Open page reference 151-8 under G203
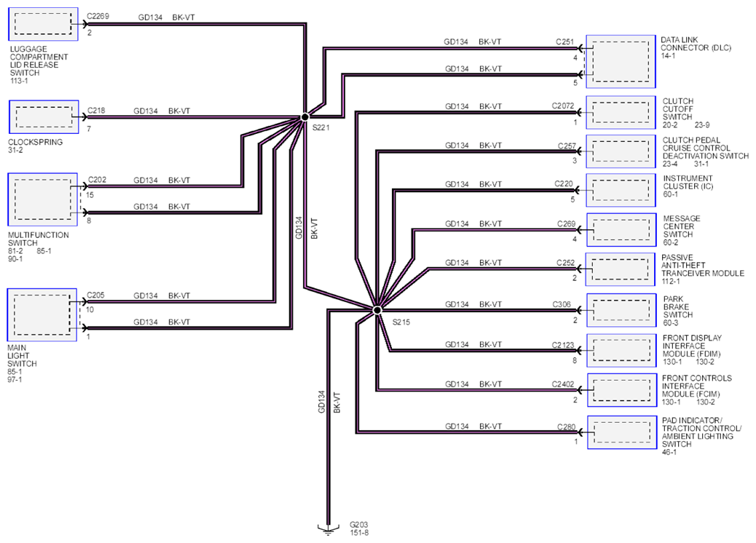 (x=359, y=532)
